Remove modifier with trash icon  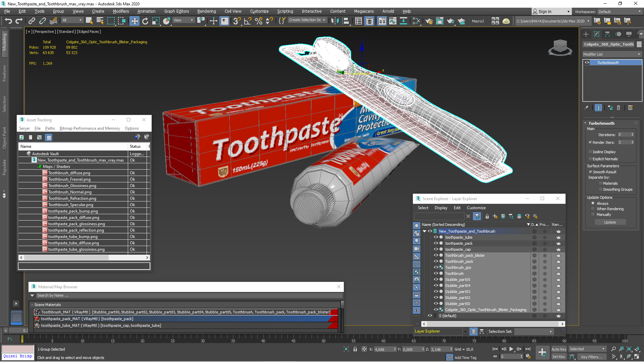click(x=619, y=108)
